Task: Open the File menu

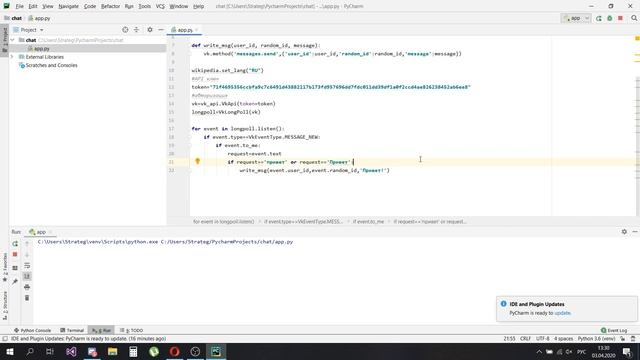Action: point(19,7)
